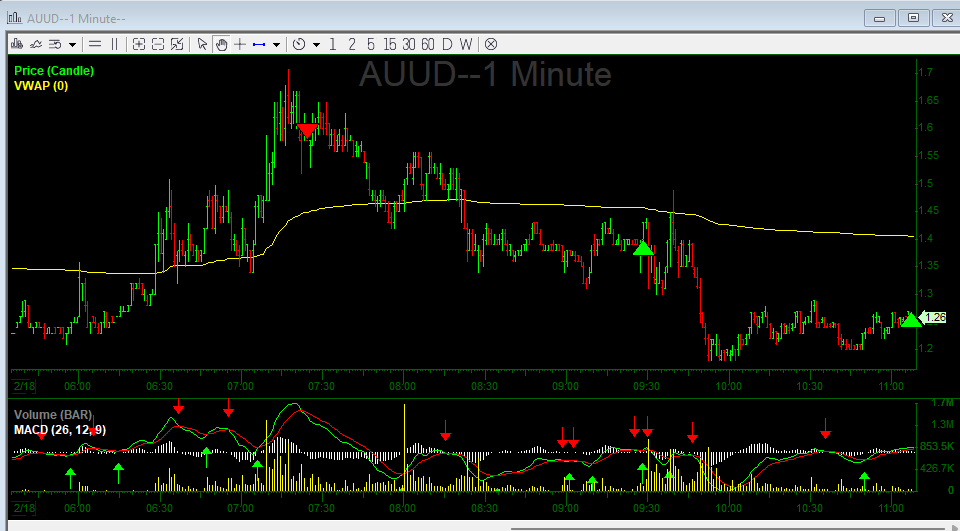Click the Volume (BAR) legend label

(x=53, y=415)
